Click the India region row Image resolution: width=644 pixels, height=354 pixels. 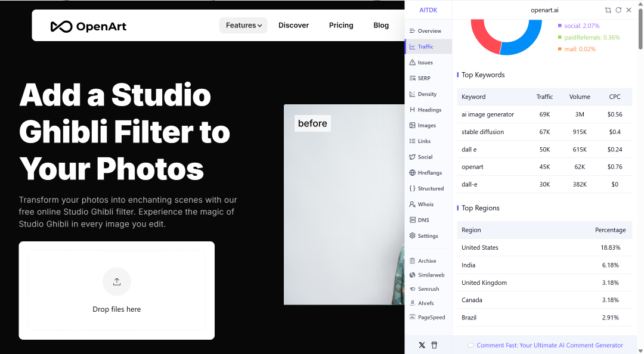[544, 265]
